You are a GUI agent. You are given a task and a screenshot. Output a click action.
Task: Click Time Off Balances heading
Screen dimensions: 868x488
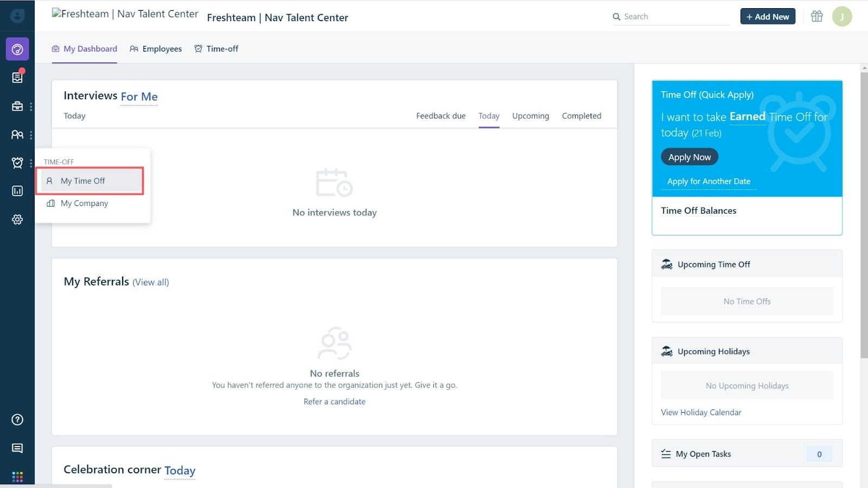pyautogui.click(x=699, y=211)
